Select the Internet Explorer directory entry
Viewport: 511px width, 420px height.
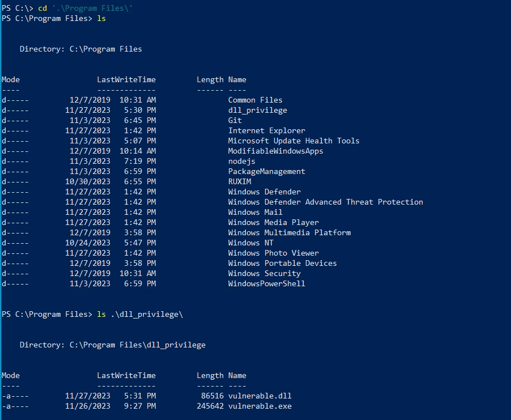pos(266,130)
